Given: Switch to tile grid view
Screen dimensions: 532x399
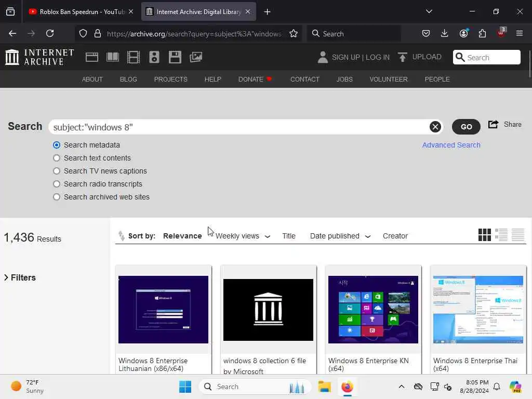Looking at the screenshot, I should click(x=485, y=235).
